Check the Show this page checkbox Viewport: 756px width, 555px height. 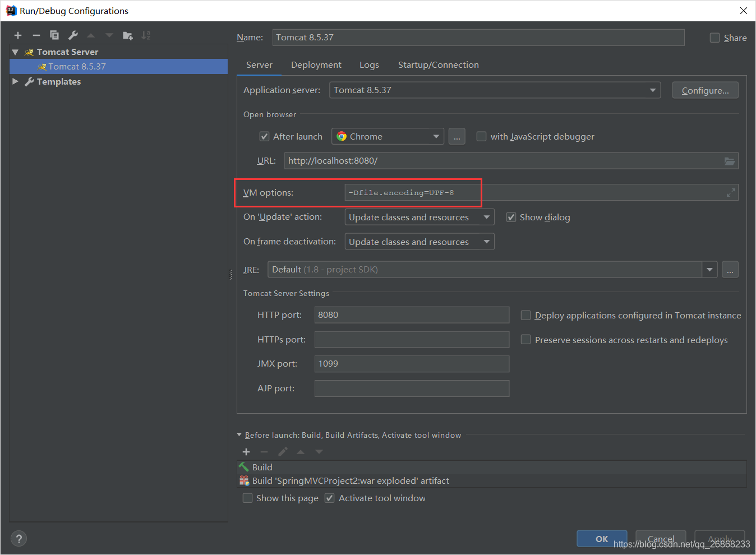[247, 498]
